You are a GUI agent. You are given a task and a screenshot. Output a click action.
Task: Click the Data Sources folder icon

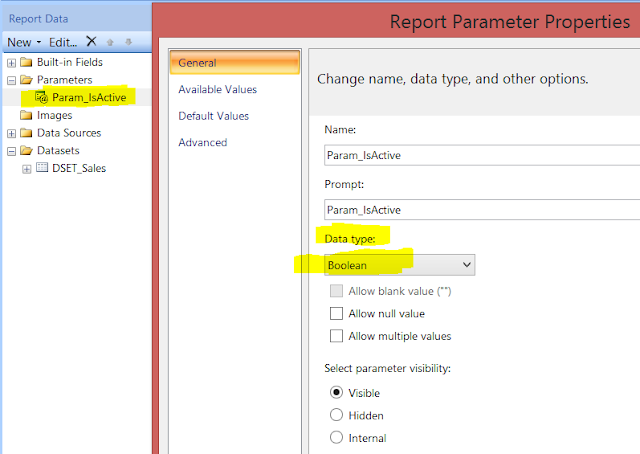(x=26, y=133)
